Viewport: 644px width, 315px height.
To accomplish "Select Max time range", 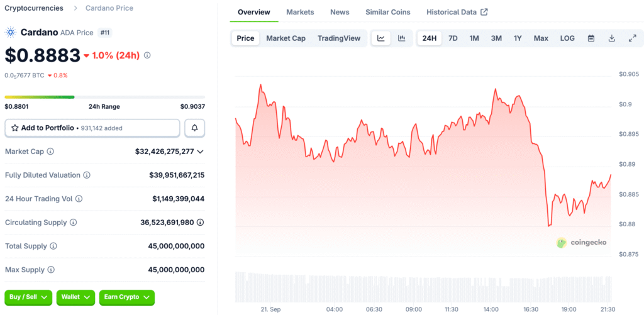I will coord(541,38).
